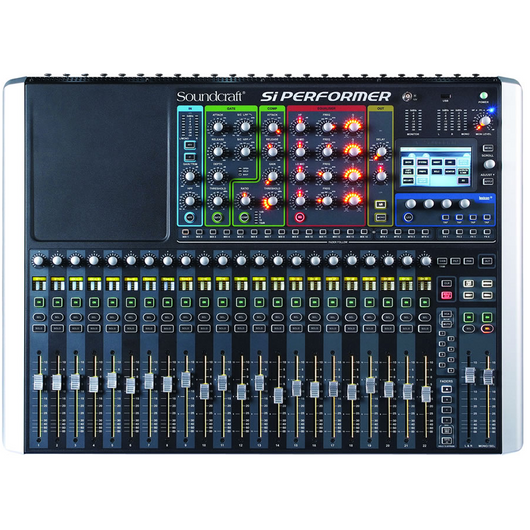Activate the SOLO button on channel 17

(x=333, y=328)
